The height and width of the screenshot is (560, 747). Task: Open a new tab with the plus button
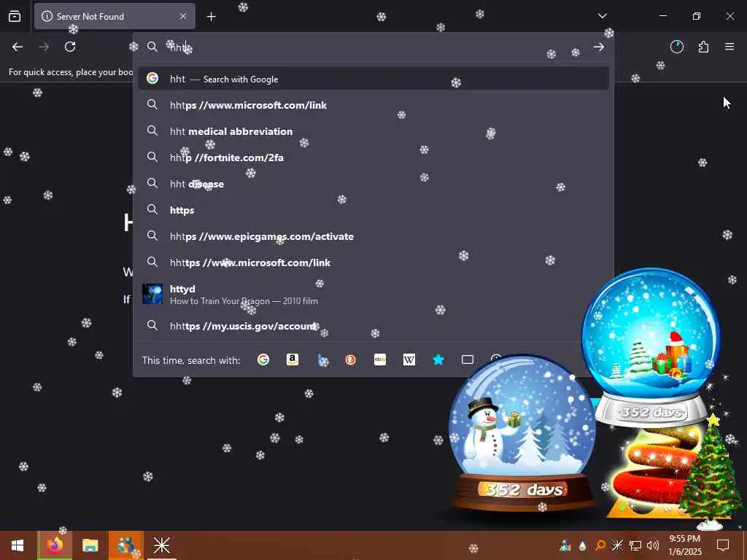[x=211, y=17]
